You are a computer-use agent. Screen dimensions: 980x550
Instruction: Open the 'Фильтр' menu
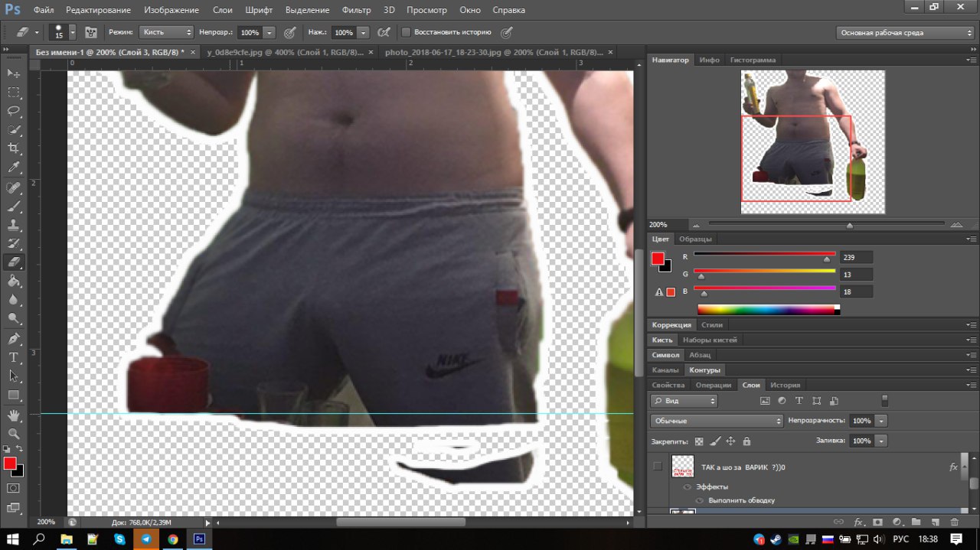[x=356, y=11]
